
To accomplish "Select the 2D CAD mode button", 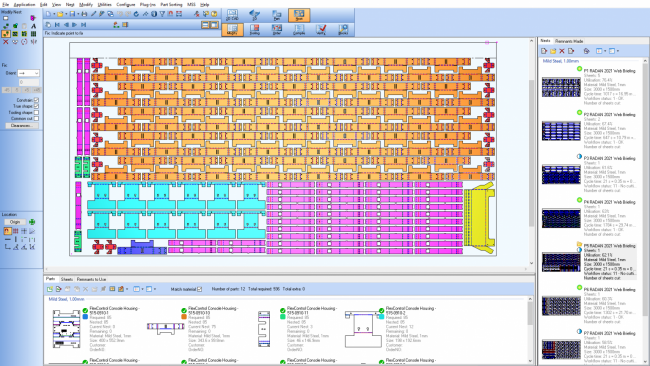I will click(x=232, y=15).
